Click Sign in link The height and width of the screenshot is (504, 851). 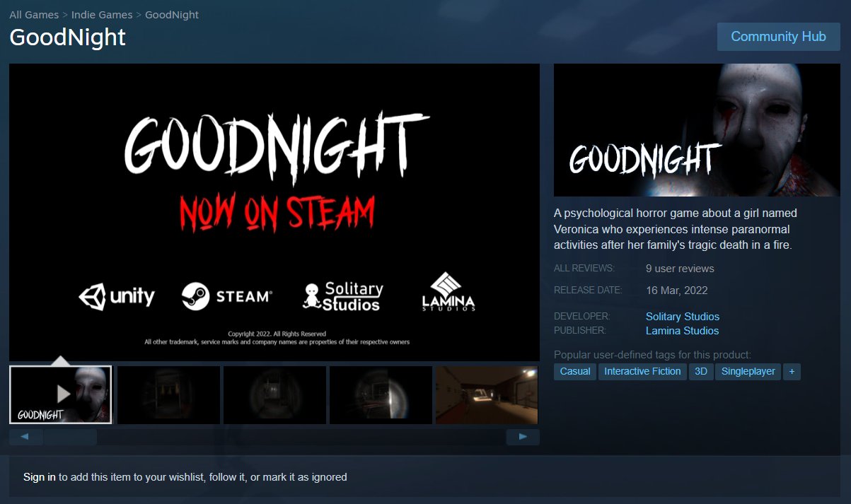pyautogui.click(x=40, y=477)
